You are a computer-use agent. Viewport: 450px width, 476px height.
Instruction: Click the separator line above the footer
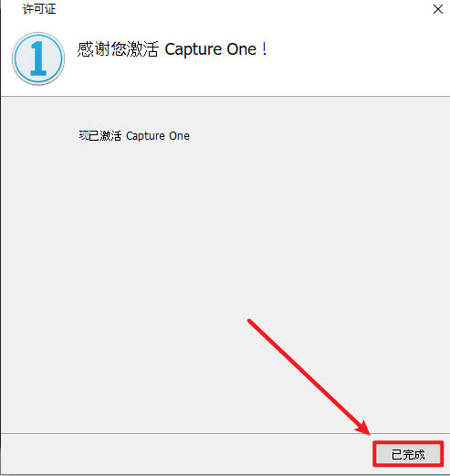225,433
